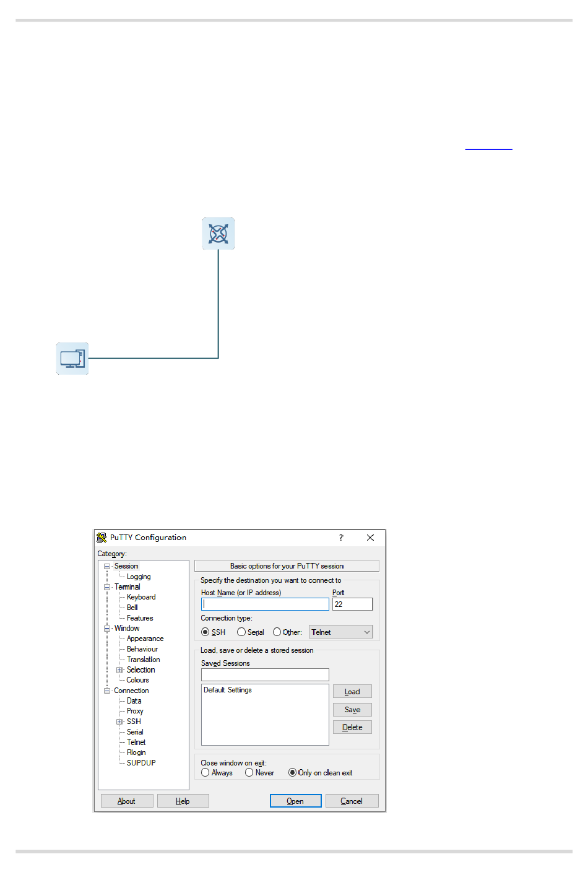Expand the Selection tree node
The height and width of the screenshot is (872, 588).
pos(119,670)
